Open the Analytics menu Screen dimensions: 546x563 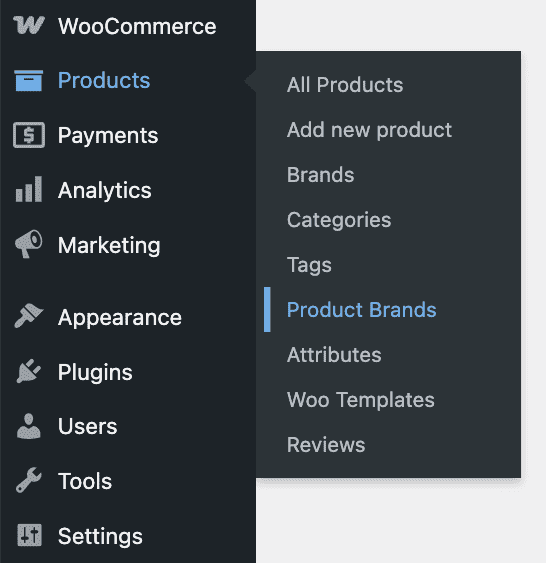(104, 190)
